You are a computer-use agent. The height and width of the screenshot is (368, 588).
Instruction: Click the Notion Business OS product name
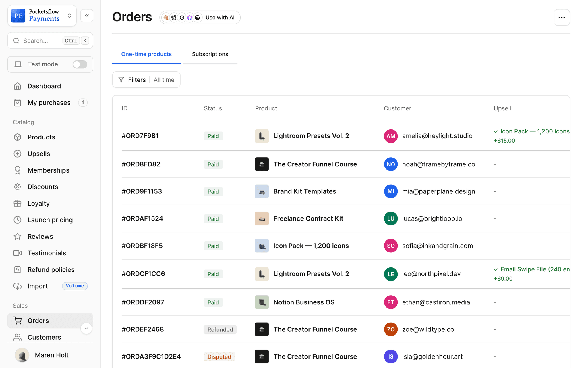[304, 302]
